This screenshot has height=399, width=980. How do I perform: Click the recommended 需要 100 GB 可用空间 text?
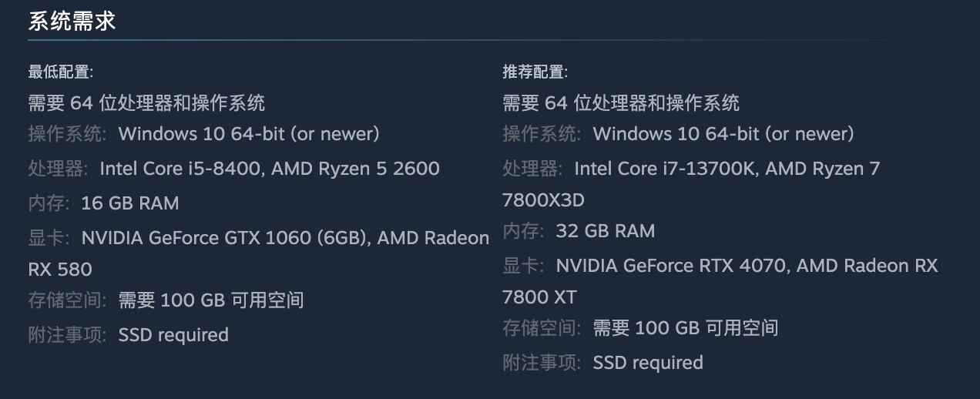(686, 328)
